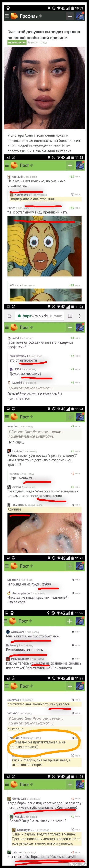Tap the avatar icon beside TS24
89x868 pixels.
[11, 369]
